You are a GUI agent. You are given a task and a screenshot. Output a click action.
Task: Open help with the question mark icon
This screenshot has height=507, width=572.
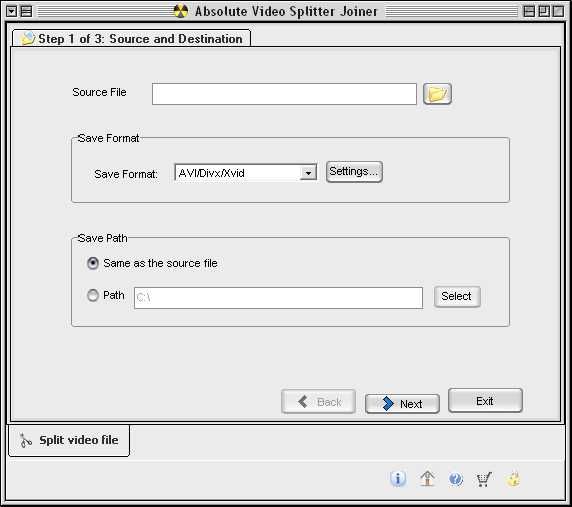pos(456,479)
